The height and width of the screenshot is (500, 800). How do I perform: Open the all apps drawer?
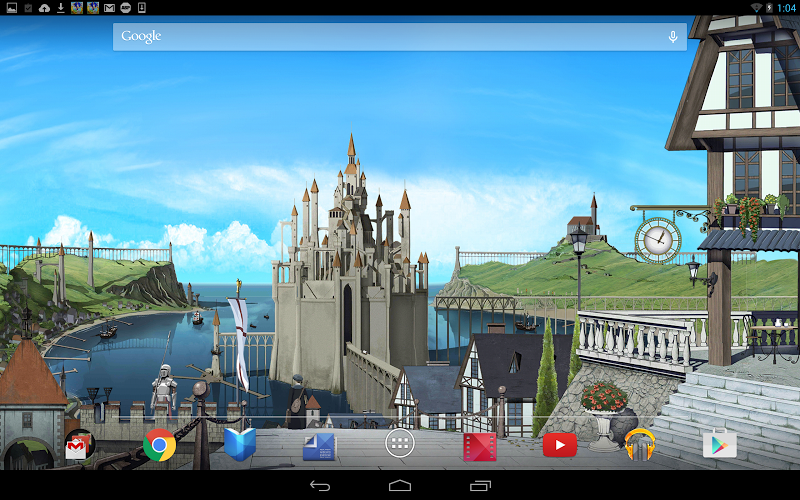399,444
